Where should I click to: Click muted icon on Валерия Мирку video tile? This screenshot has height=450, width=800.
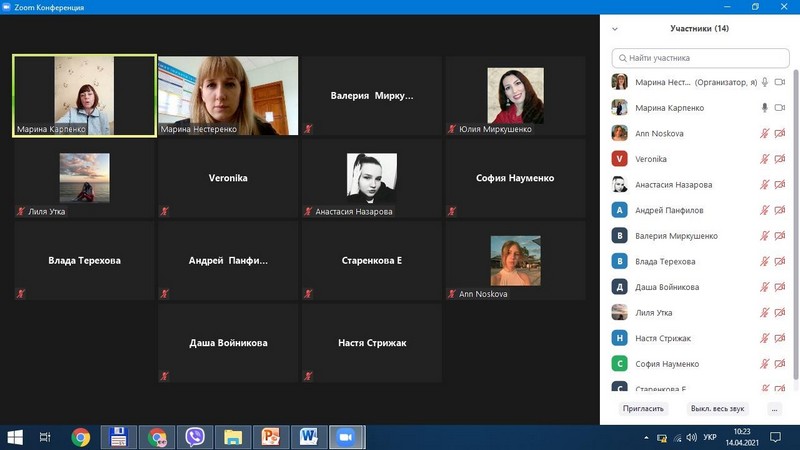[x=308, y=129]
